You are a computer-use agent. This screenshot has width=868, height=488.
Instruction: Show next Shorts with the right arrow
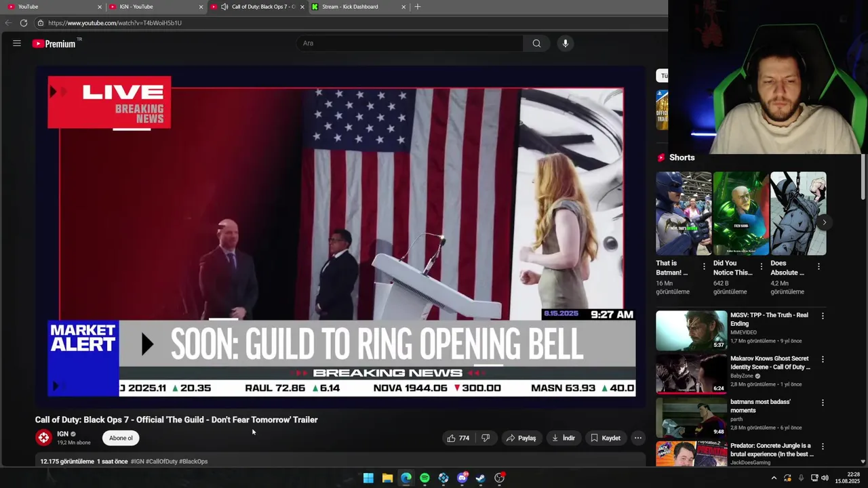(824, 222)
